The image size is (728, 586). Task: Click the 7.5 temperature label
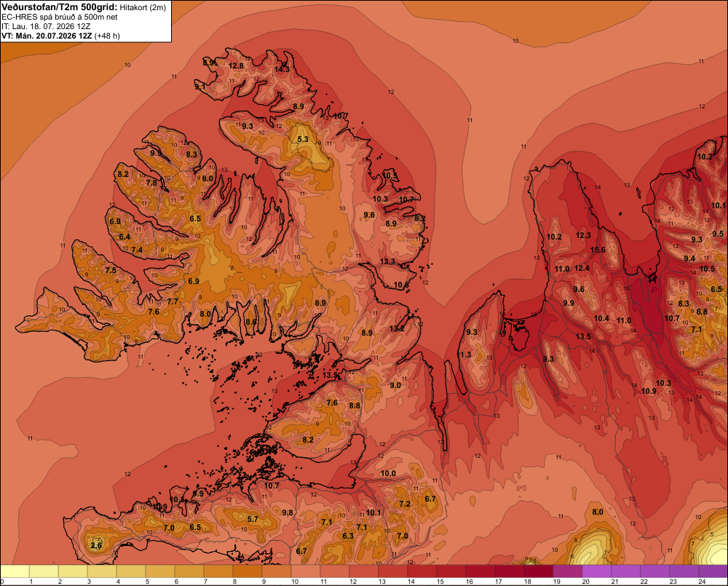pyautogui.click(x=111, y=270)
